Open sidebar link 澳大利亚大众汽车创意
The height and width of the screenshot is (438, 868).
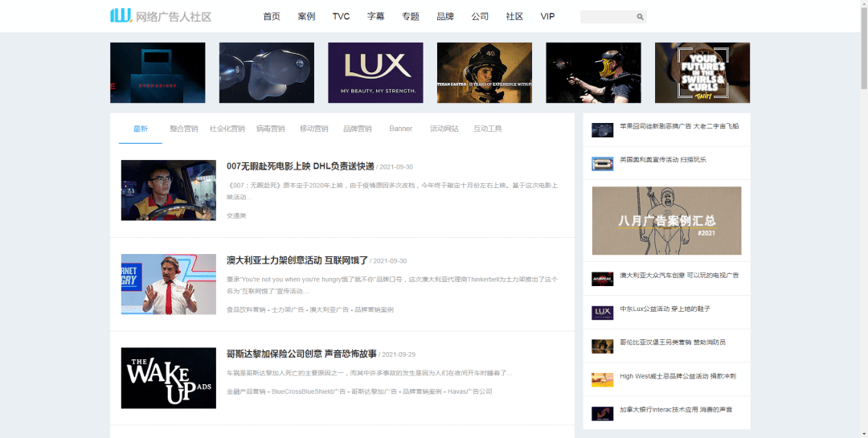[679, 275]
